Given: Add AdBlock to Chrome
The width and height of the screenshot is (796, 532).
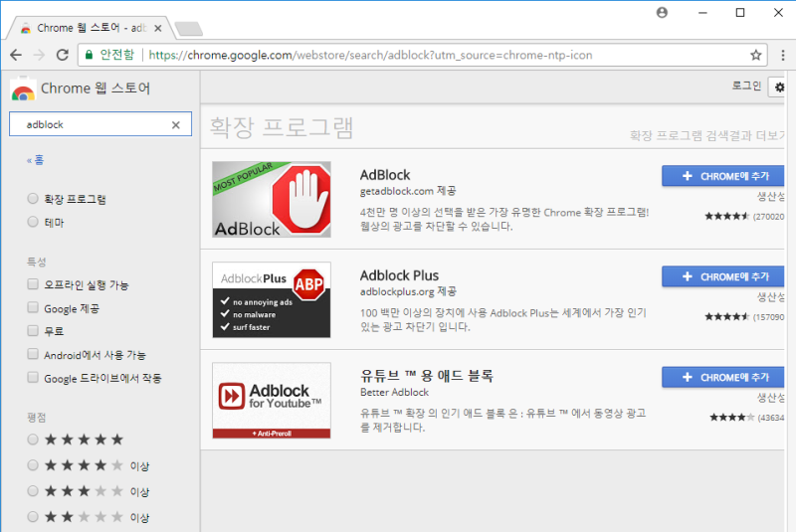Looking at the screenshot, I should pos(723,176).
